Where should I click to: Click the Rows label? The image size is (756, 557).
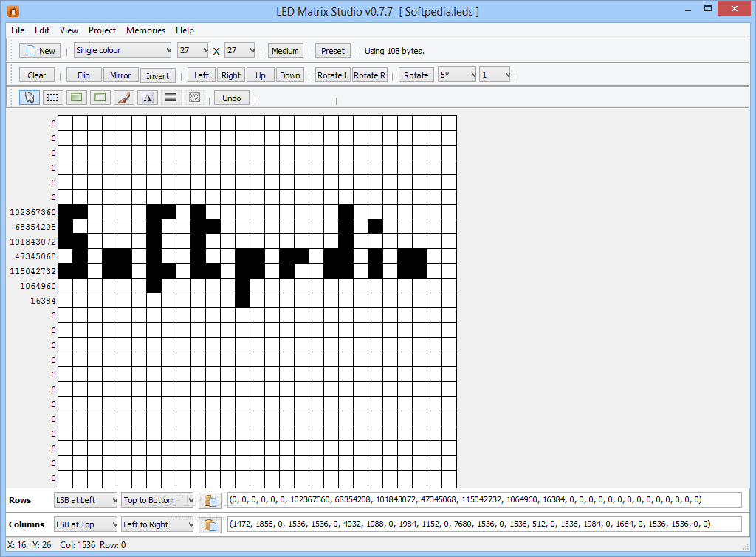(20, 500)
